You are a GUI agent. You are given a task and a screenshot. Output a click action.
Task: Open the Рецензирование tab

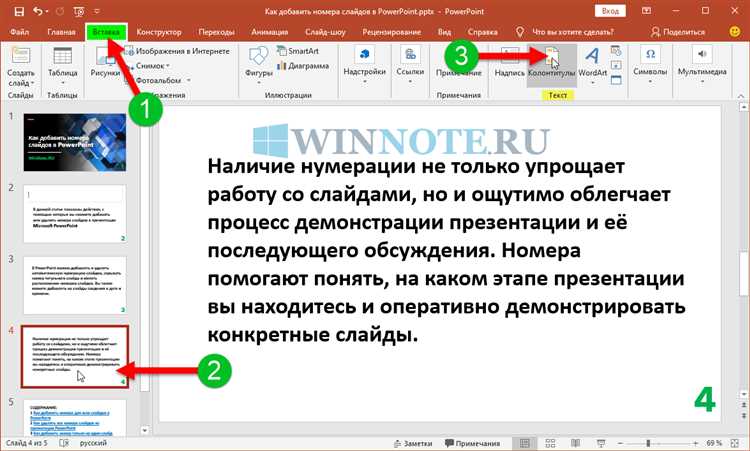coord(392,32)
